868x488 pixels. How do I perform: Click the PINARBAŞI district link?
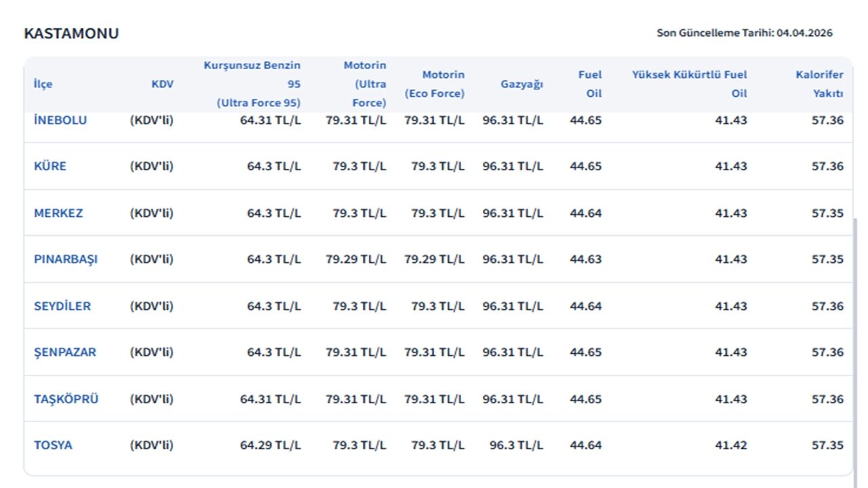[66, 260]
